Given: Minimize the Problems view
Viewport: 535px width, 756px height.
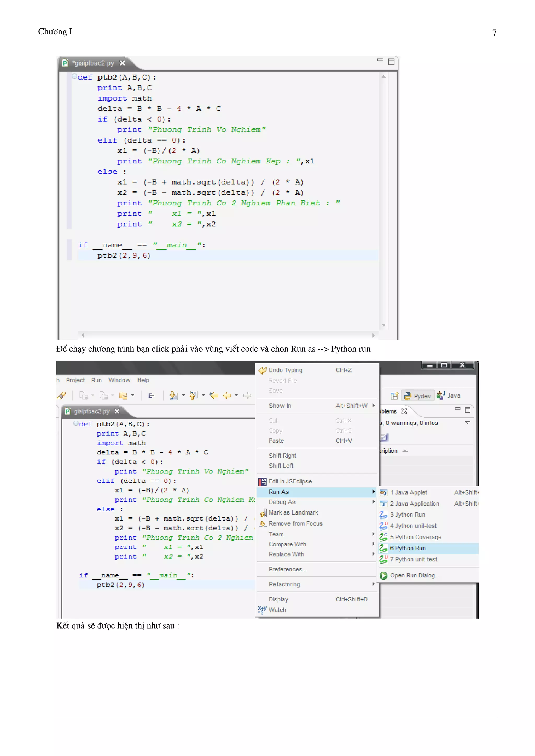Looking at the screenshot, I should [x=457, y=409].
